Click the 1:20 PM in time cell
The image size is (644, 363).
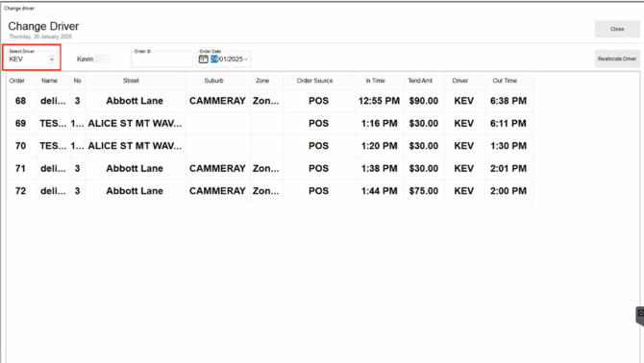[379, 146]
